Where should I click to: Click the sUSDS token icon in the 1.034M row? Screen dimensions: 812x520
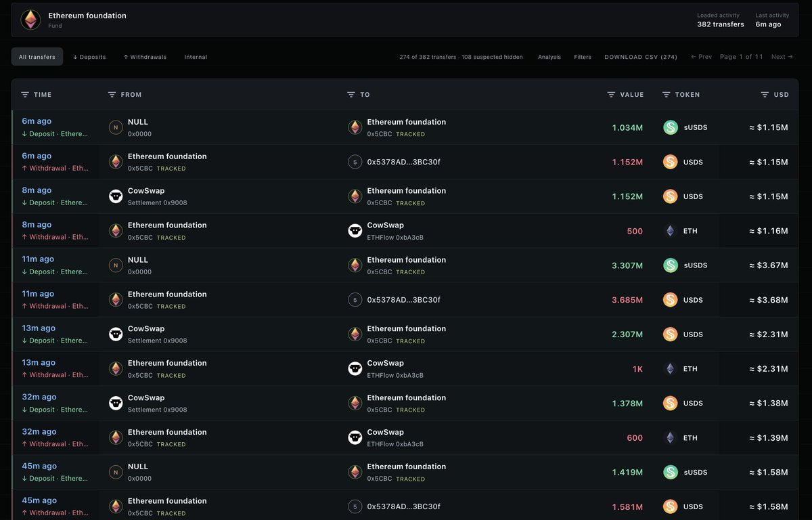coord(671,127)
